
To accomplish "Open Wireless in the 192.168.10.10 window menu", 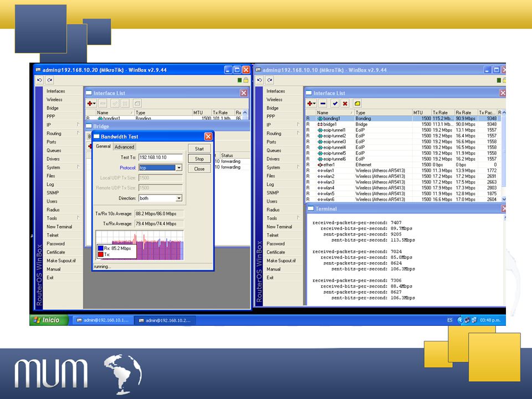I will 274,100.
